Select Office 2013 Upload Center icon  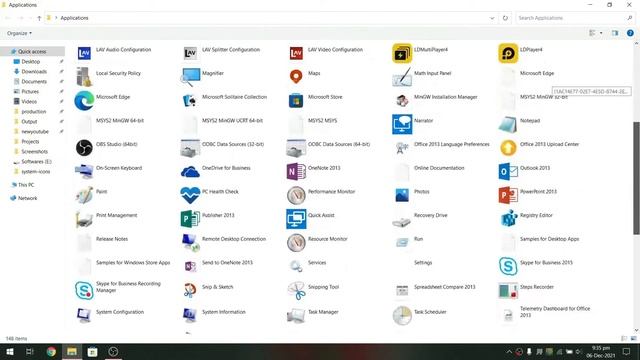point(508,148)
